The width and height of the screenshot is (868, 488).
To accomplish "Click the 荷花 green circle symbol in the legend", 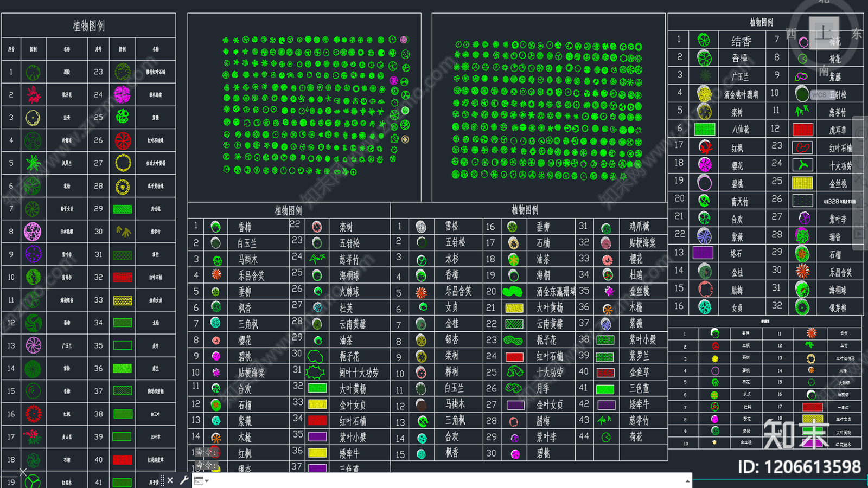I will (x=802, y=58).
